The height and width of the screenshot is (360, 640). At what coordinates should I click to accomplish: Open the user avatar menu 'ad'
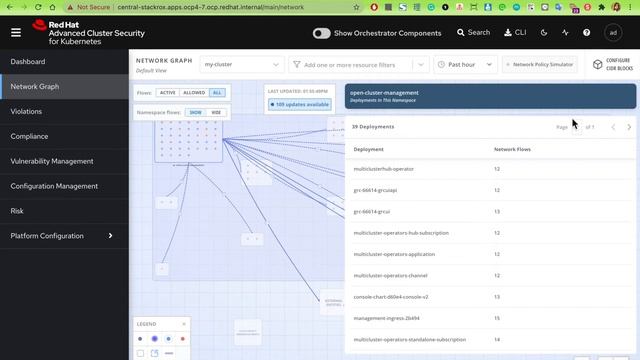613,33
